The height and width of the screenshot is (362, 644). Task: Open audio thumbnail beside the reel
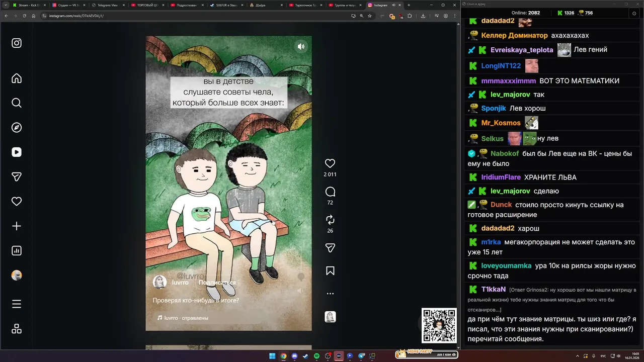click(330, 317)
